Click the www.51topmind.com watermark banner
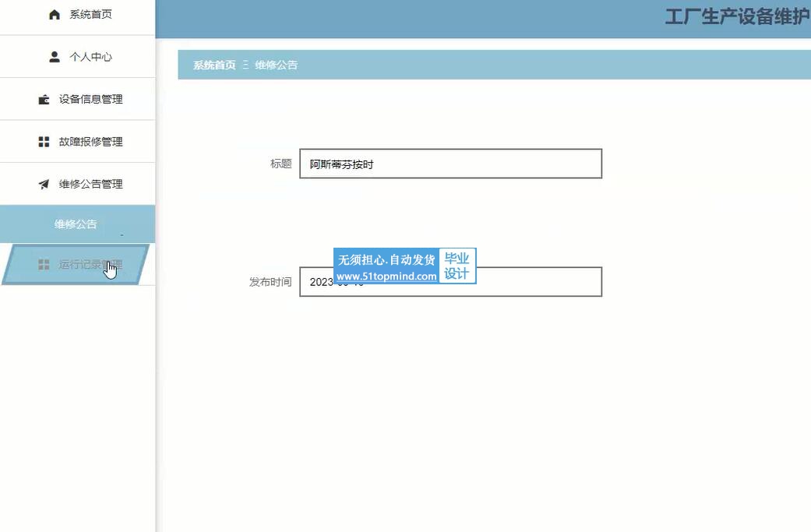The image size is (811, 532). 386,276
